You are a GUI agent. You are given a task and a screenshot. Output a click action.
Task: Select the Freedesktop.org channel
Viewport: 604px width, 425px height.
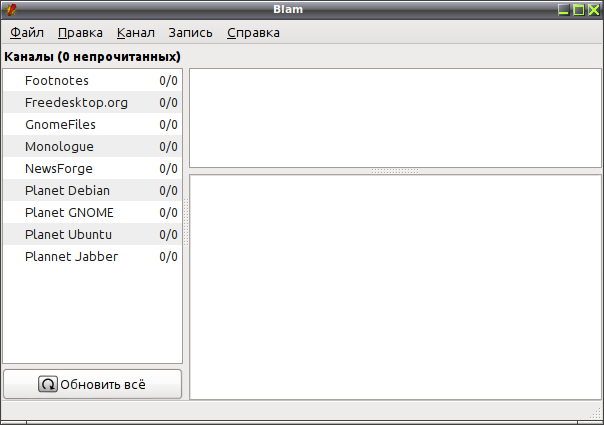[92, 102]
